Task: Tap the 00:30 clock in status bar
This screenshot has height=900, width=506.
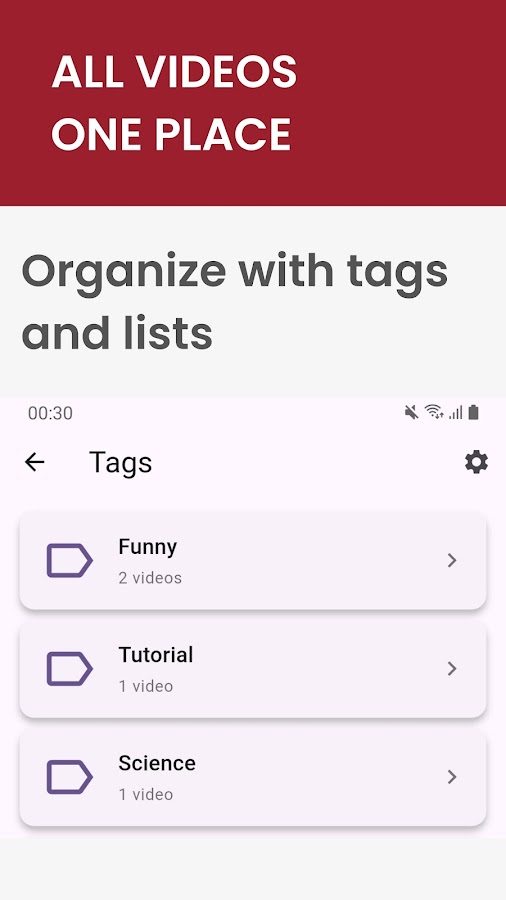Action: 50,413
